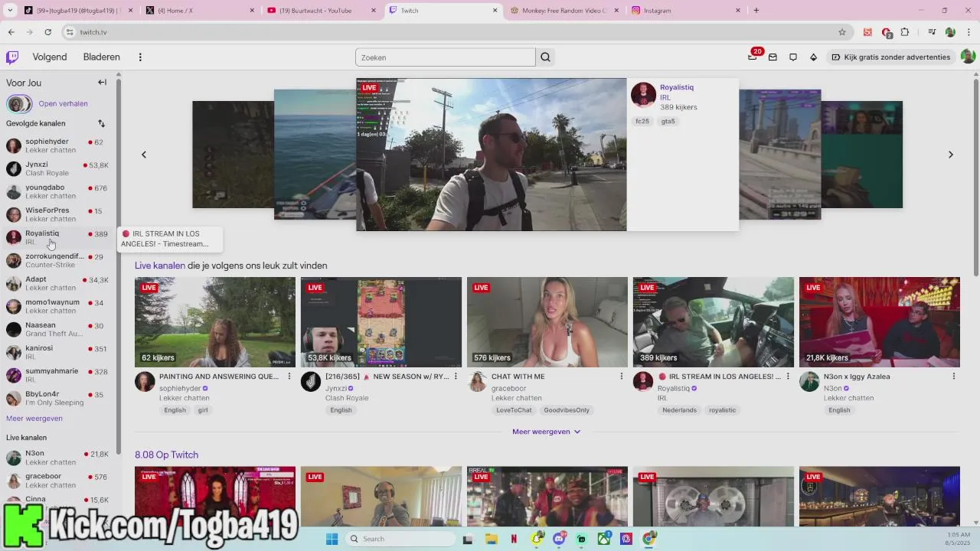The image size is (980, 551).
Task: Select Naasean in followed channels
Action: click(57, 329)
